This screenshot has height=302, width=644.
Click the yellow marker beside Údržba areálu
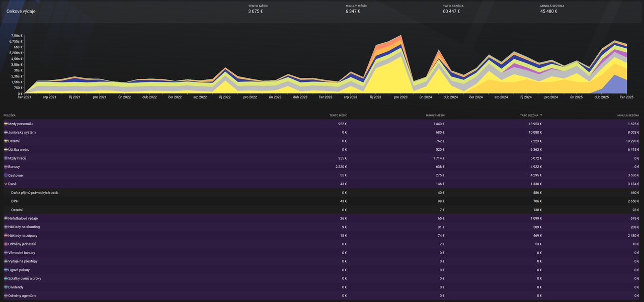(x=6, y=150)
